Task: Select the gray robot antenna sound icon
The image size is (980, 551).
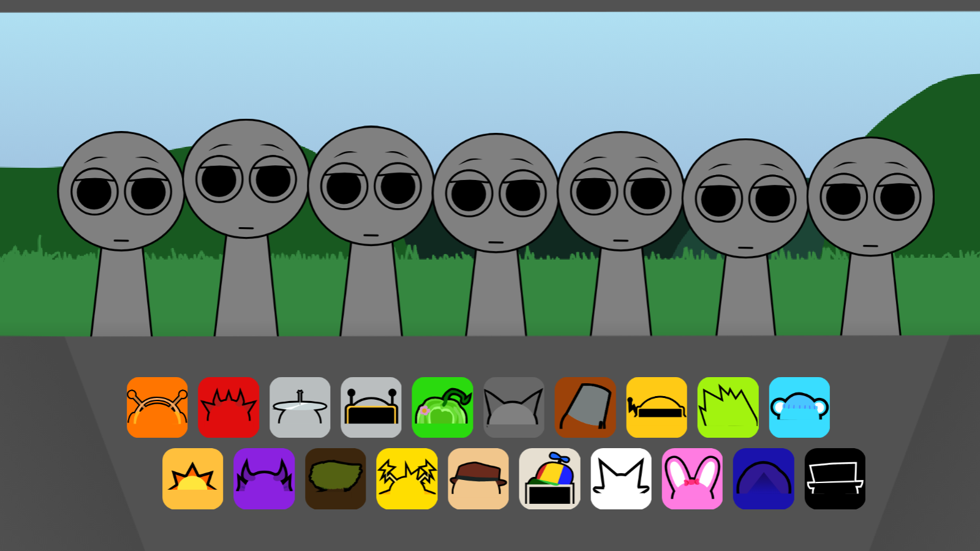Action: pyautogui.click(x=371, y=407)
